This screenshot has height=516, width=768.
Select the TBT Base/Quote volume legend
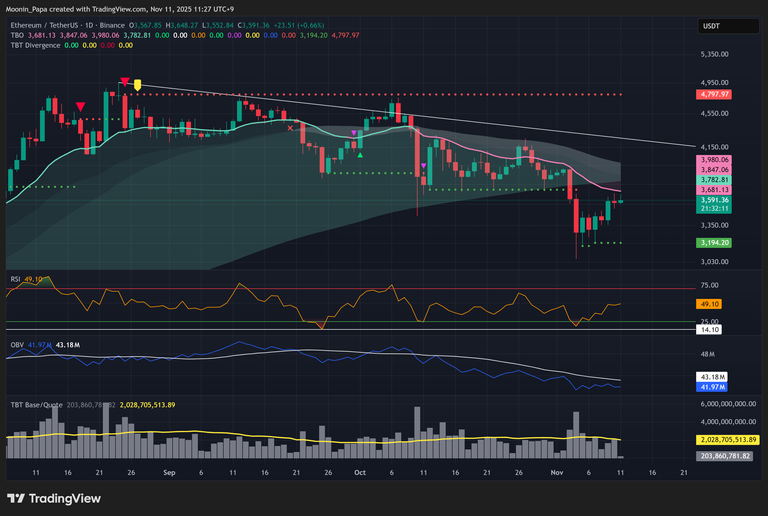point(40,404)
